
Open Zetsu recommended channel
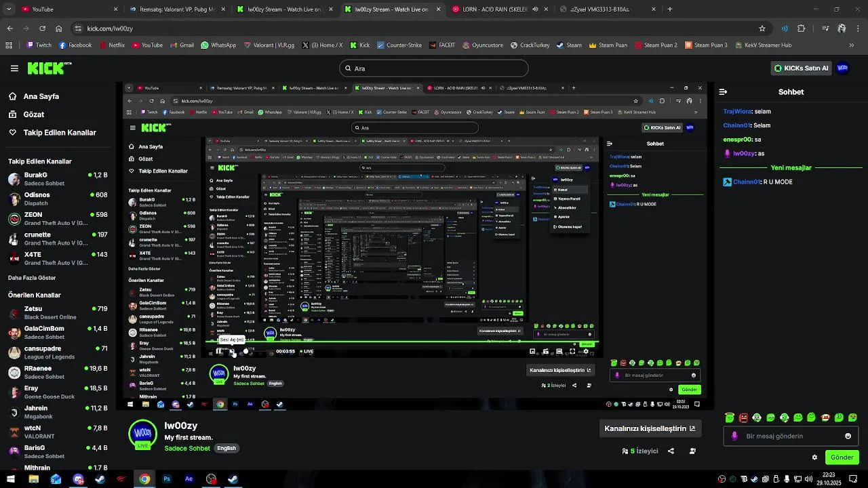click(58, 313)
